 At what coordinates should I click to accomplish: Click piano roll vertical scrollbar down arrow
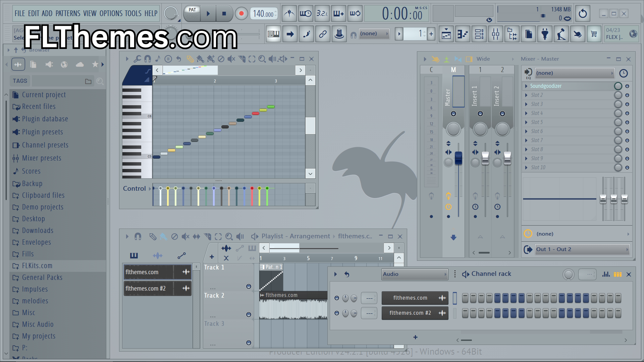click(310, 174)
